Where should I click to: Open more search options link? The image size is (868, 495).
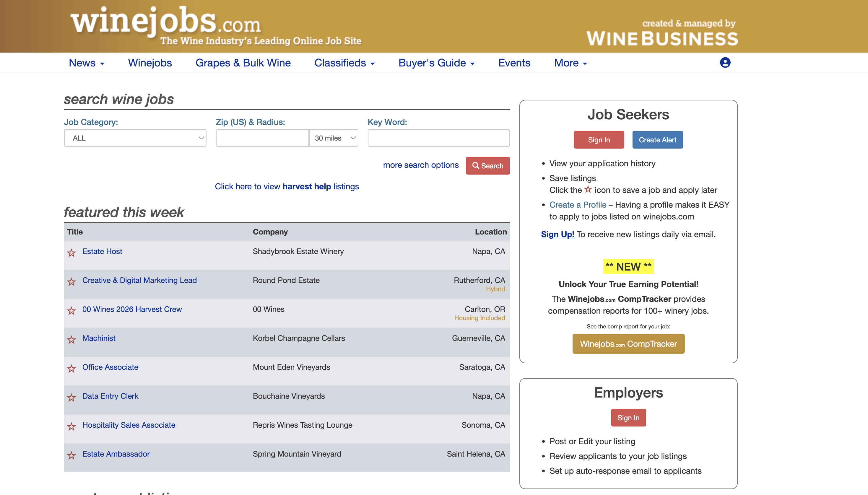tap(421, 165)
